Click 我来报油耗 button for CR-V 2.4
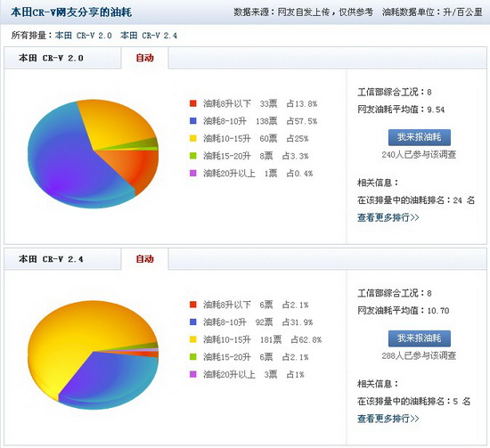 point(420,338)
